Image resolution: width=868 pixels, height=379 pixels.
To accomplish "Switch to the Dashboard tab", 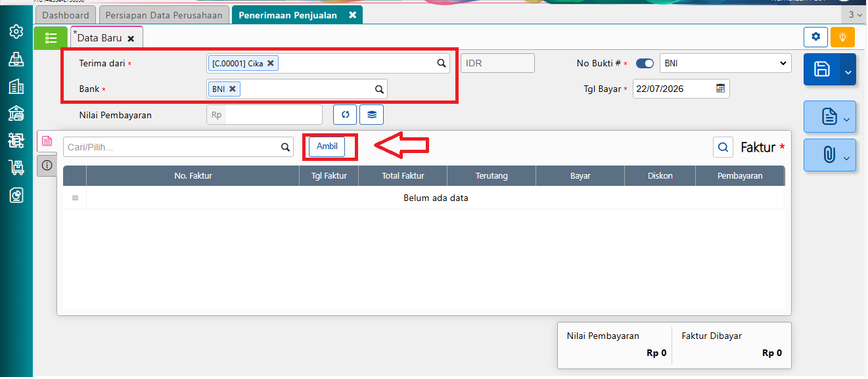I will [x=66, y=15].
